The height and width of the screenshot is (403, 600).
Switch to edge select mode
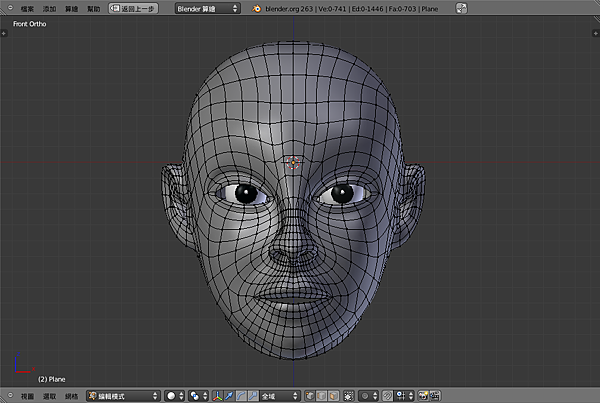click(322, 395)
